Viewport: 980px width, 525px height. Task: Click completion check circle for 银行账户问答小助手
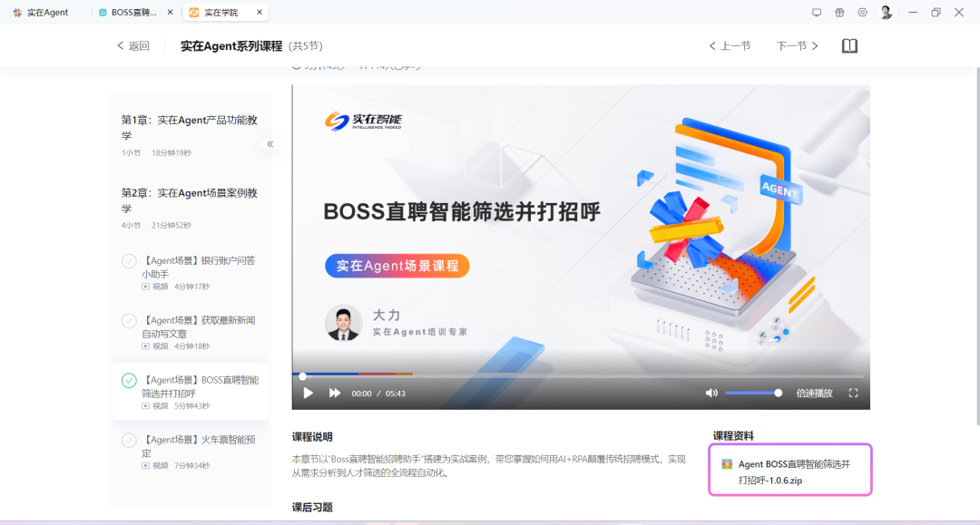tap(129, 261)
